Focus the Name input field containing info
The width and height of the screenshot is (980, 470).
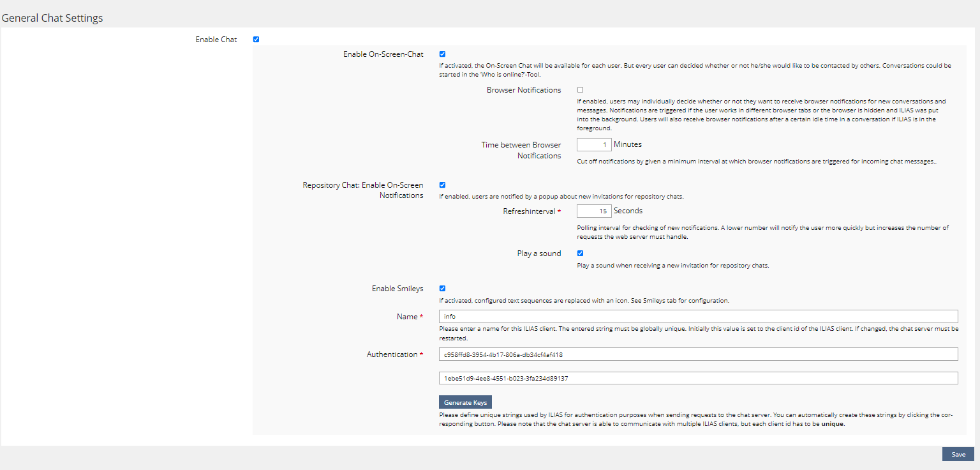(x=698, y=317)
